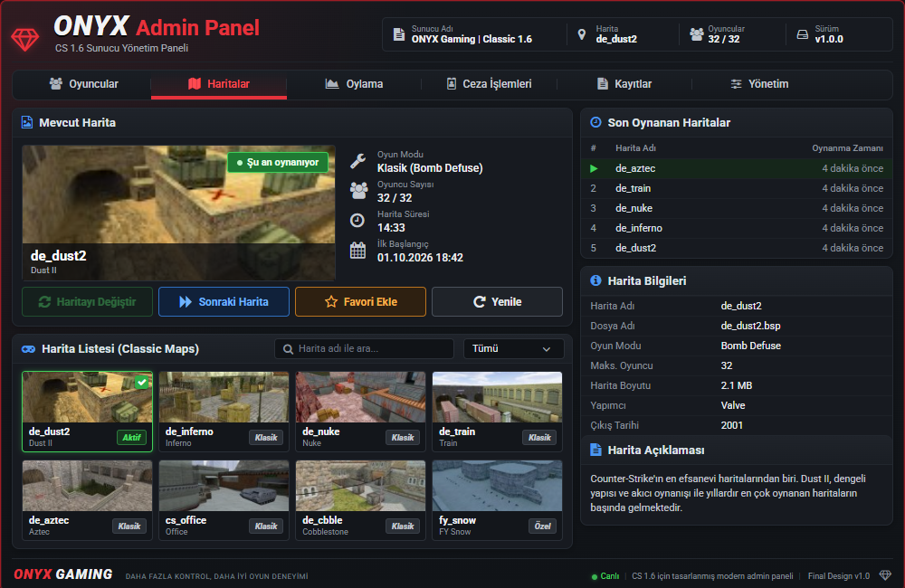Click the clock icon in Son Oynanan Haritalar

point(595,122)
